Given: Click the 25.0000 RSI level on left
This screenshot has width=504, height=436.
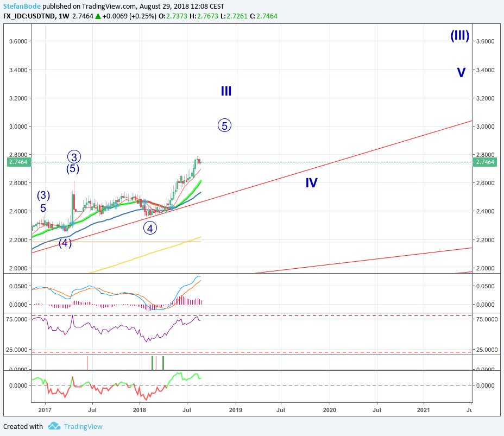Looking at the screenshot, I should coord(17,350).
